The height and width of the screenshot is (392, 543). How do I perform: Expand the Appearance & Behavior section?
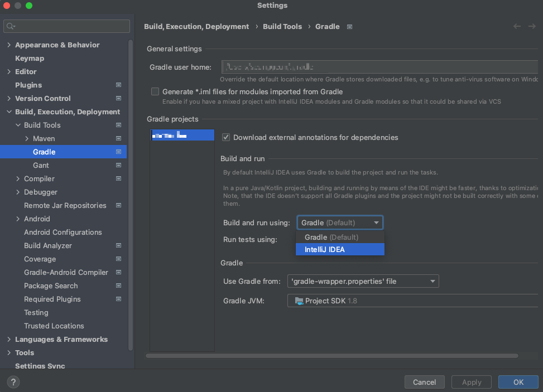(9, 45)
